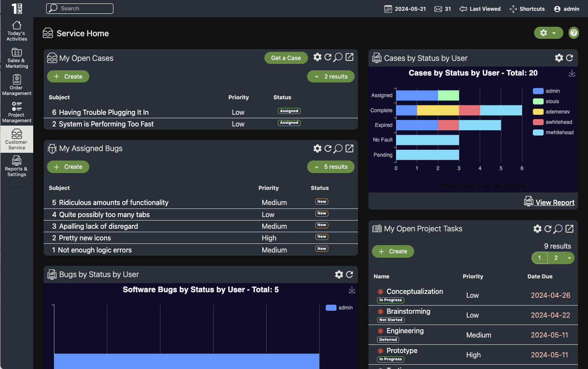The image size is (588, 369).
Task: Click Create in My Assigned Bugs
Action: tap(68, 167)
